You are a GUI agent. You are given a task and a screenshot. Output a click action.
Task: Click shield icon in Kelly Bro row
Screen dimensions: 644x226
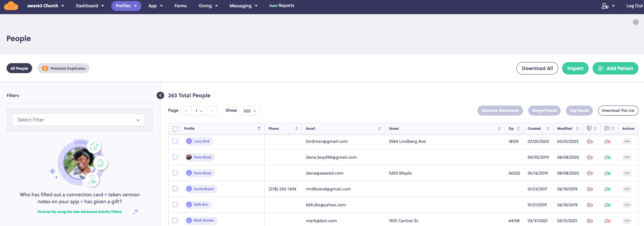click(590, 205)
